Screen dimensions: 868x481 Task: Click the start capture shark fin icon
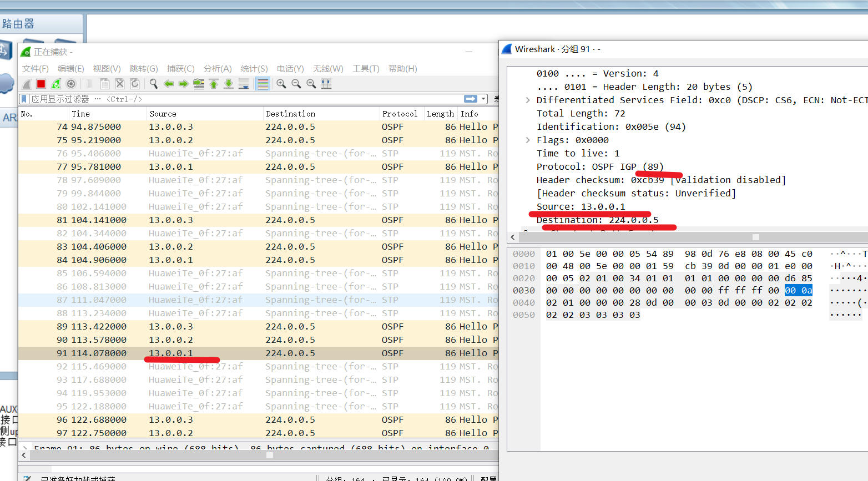click(26, 84)
